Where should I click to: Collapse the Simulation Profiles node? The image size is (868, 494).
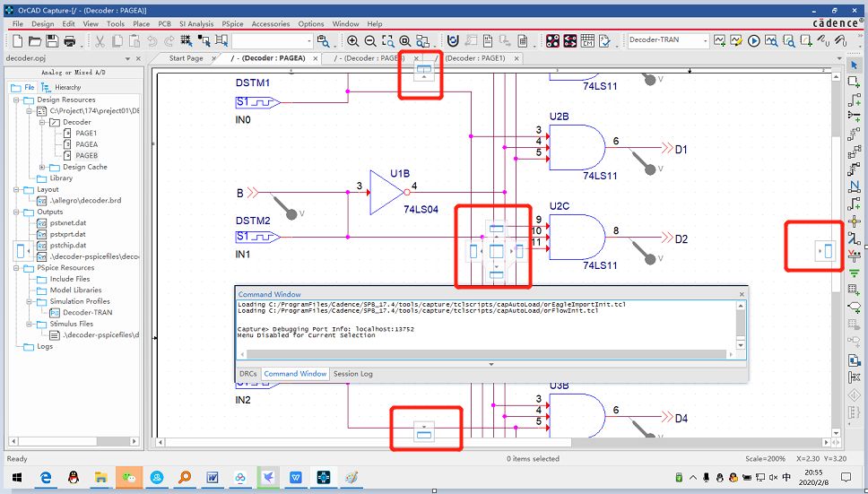pos(29,301)
